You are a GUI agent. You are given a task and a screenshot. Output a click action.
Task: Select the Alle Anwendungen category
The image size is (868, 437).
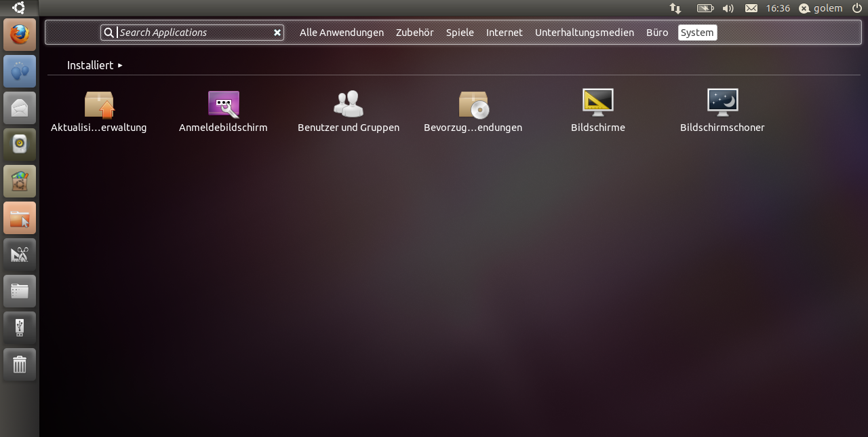(341, 33)
